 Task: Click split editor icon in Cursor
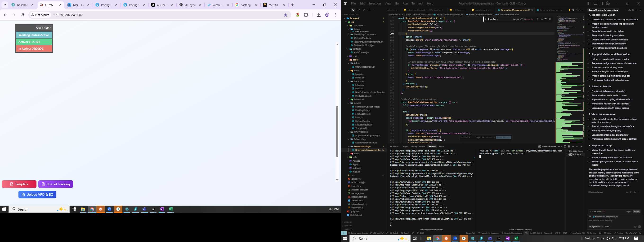[577, 10]
